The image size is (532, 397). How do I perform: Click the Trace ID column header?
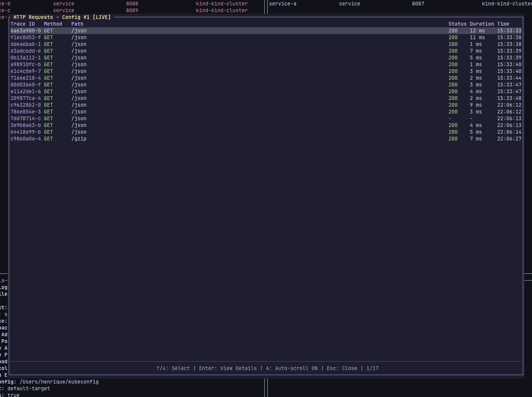[x=23, y=24]
